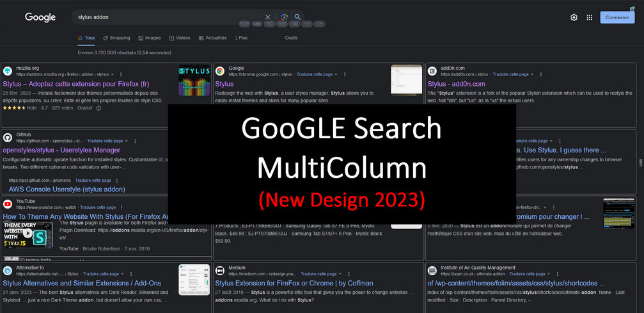Filter results with the 1M chip

click(294, 24)
